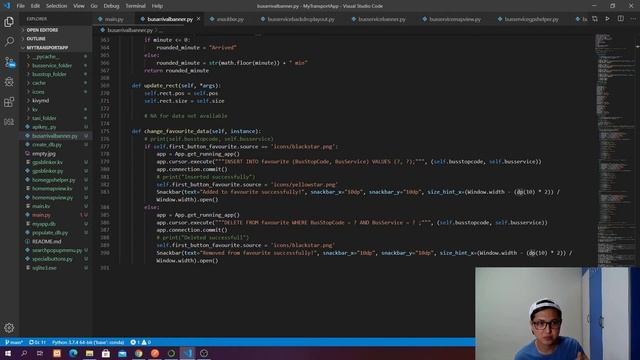Screen dimensions: 640x360
Task: Open the editor More Actions ellipsis
Action: point(633,19)
